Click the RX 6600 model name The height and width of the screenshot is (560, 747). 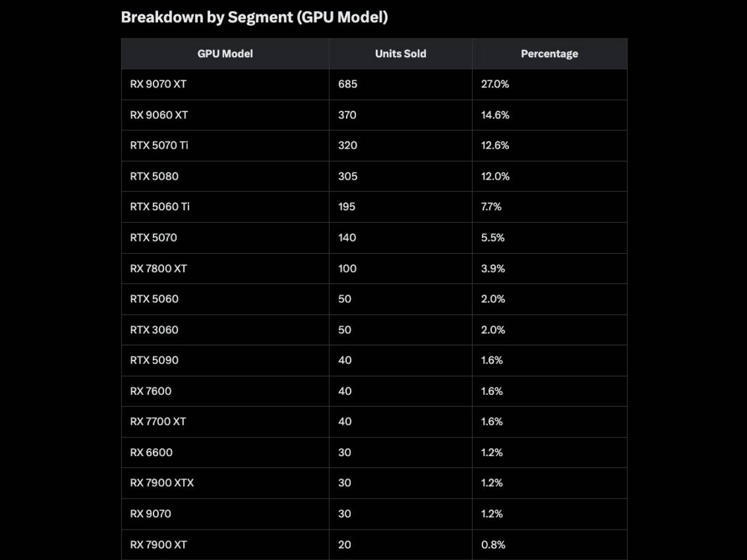(x=151, y=452)
